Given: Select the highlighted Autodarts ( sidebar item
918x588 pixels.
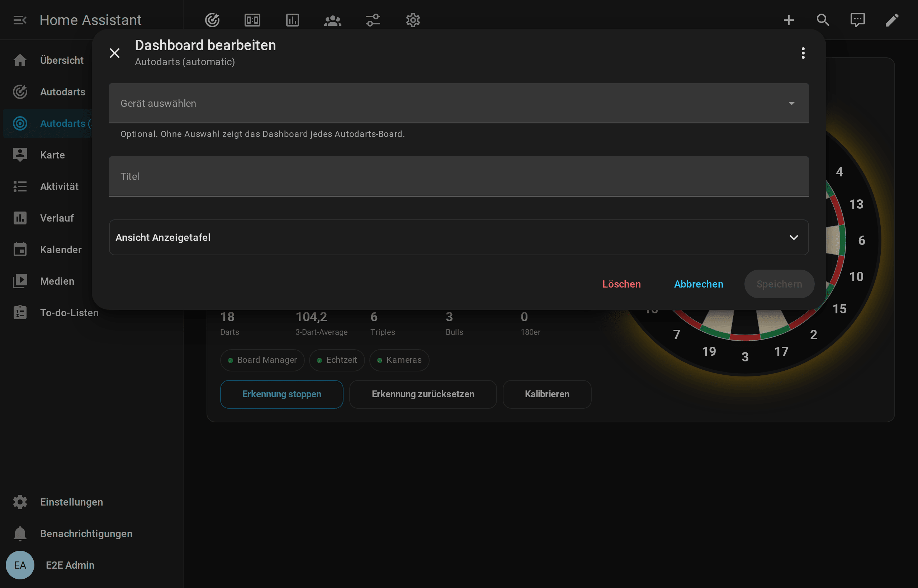Looking at the screenshot, I should (48, 123).
